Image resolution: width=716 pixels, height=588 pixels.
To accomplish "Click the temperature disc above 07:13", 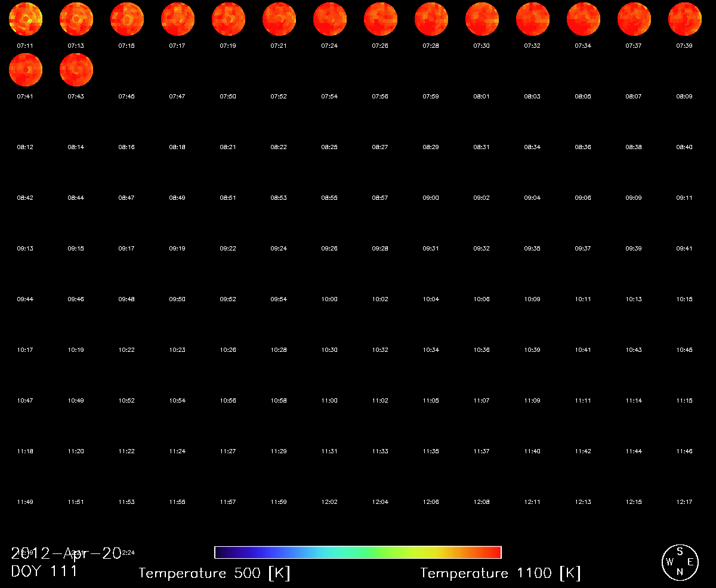I will 76,20.
